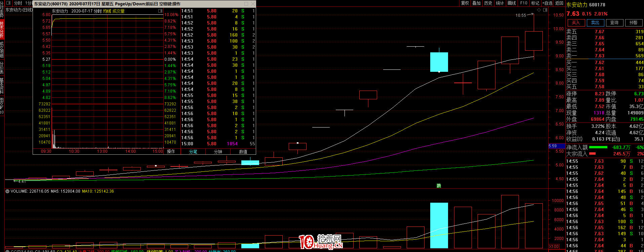Click the 卖五 row at 7.67
Viewport: 644px width, 252px height.
605,32
